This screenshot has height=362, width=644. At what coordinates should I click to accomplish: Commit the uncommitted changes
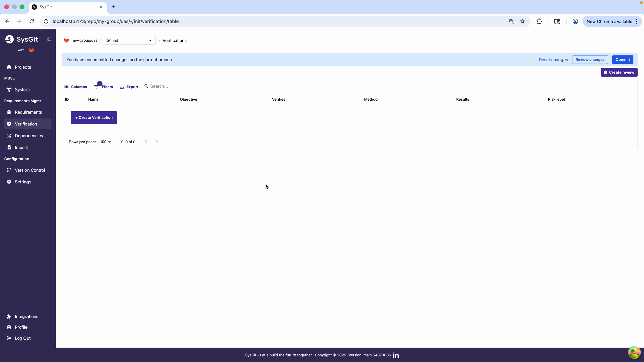623,59
